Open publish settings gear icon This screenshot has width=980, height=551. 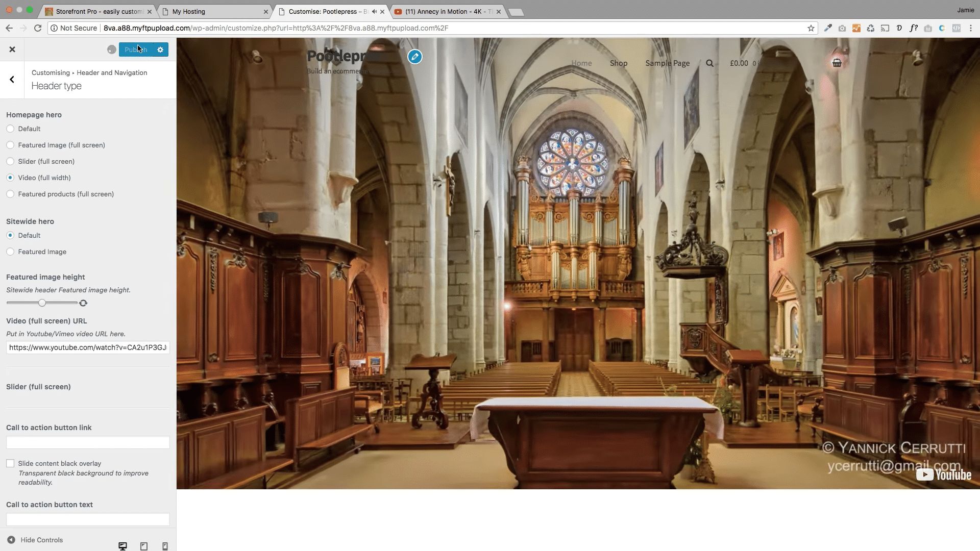click(x=160, y=49)
